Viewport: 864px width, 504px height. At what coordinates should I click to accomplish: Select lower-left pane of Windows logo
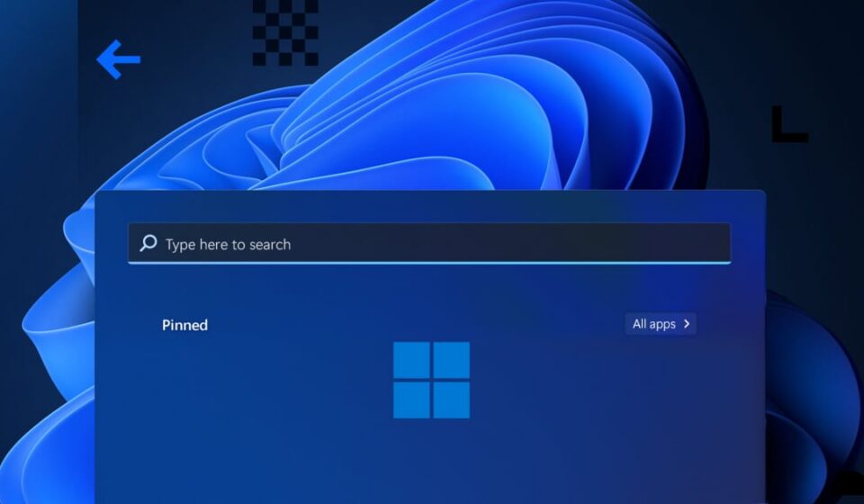click(412, 400)
